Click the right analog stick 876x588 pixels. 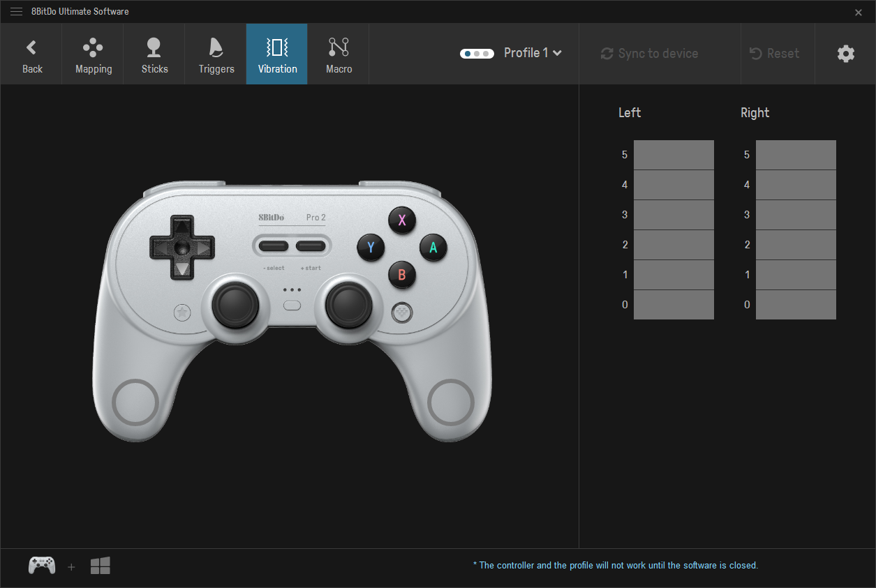[350, 304]
